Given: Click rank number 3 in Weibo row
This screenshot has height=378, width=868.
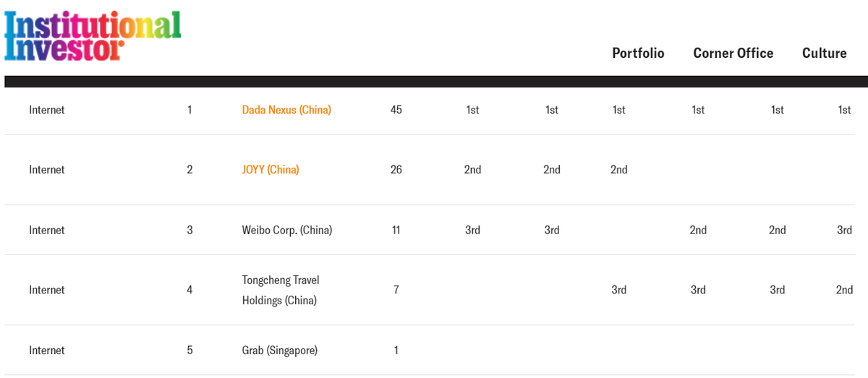Looking at the screenshot, I should (190, 231).
